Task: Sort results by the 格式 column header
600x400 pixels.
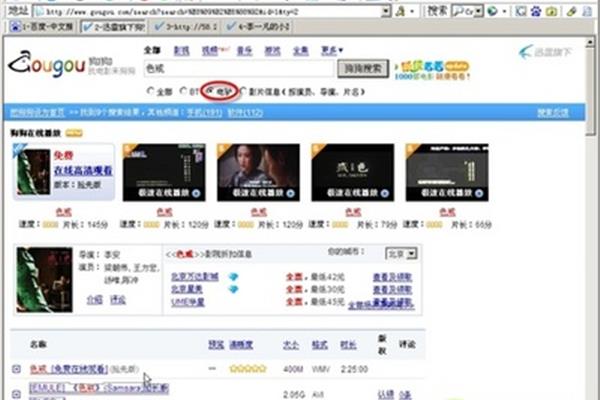Action: click(x=320, y=344)
